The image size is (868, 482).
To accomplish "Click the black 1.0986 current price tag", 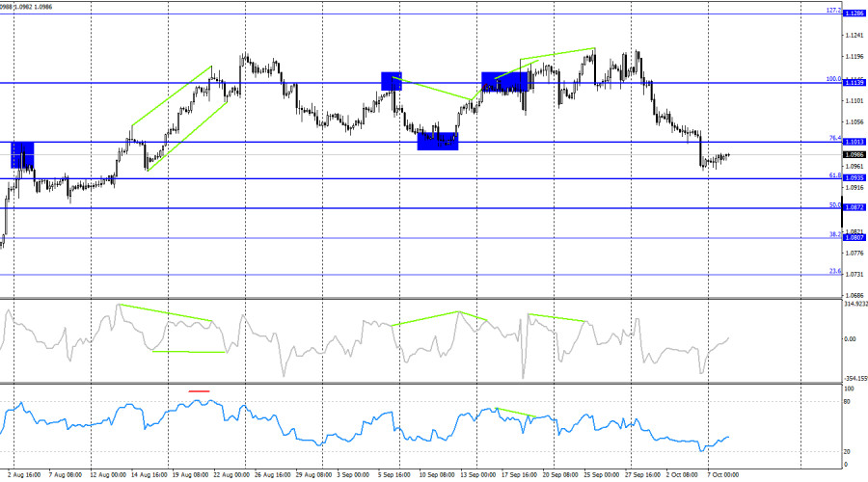I will click(x=854, y=155).
